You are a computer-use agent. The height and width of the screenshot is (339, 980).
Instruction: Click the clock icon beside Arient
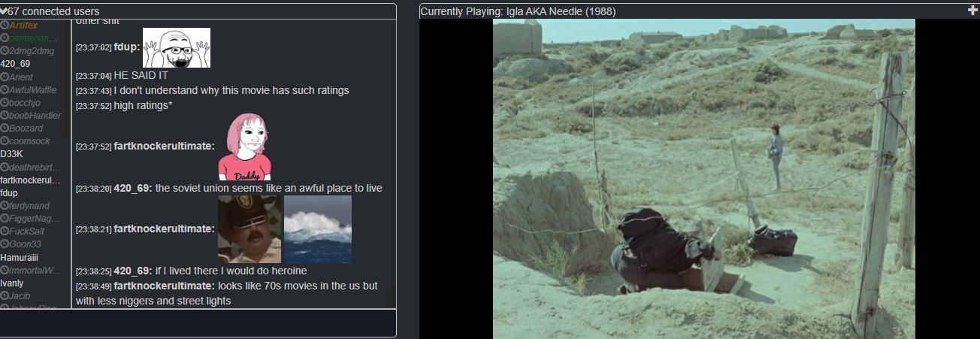5,77
